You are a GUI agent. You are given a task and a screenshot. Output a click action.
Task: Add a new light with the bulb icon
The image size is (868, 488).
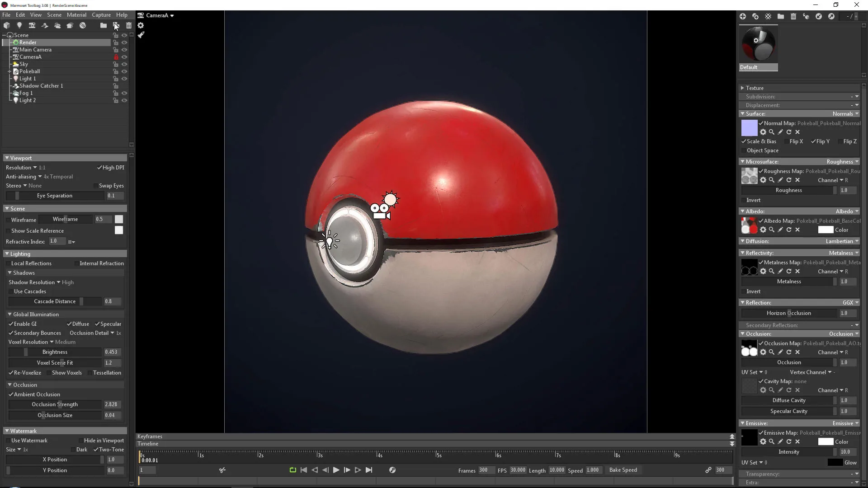(19, 25)
